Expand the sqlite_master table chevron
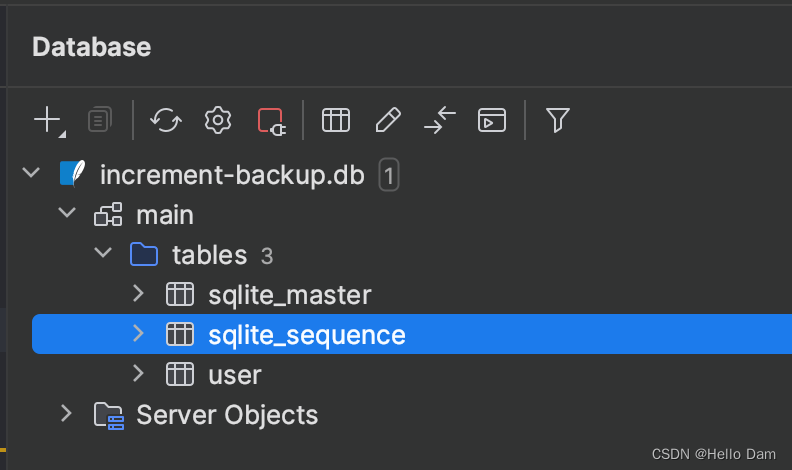This screenshot has height=470, width=792. (x=138, y=293)
